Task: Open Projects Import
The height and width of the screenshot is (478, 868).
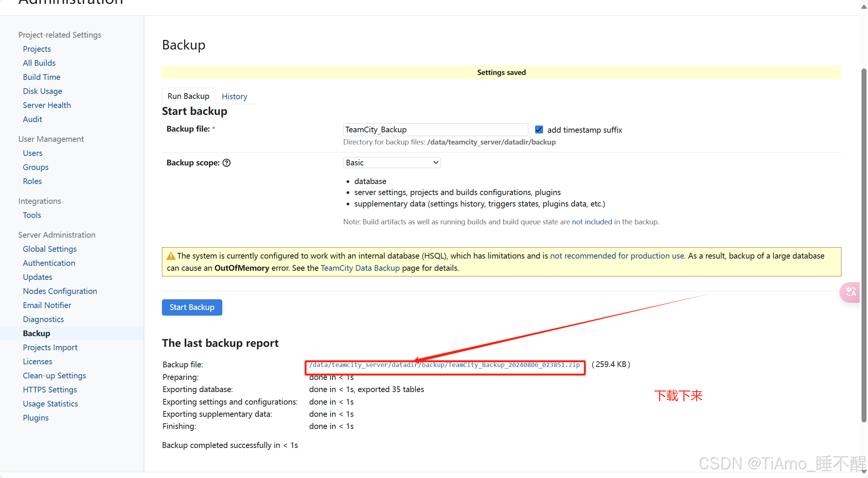Action: click(50, 348)
